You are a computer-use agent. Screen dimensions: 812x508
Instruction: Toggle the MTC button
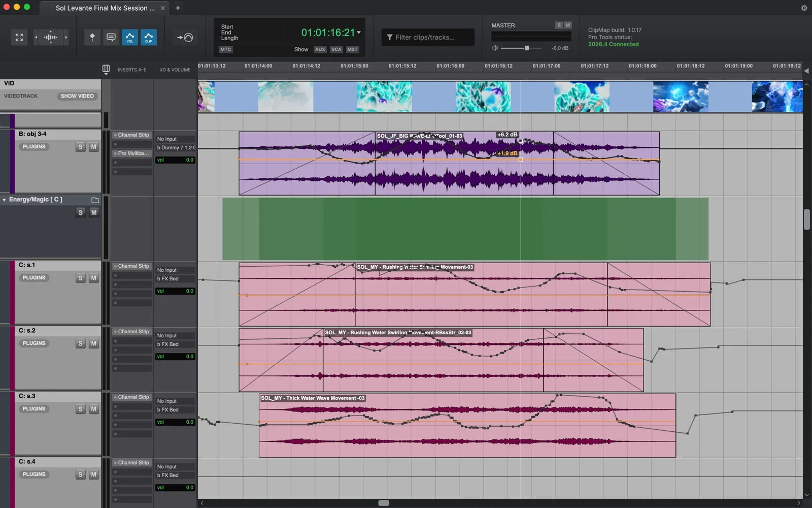(225, 49)
